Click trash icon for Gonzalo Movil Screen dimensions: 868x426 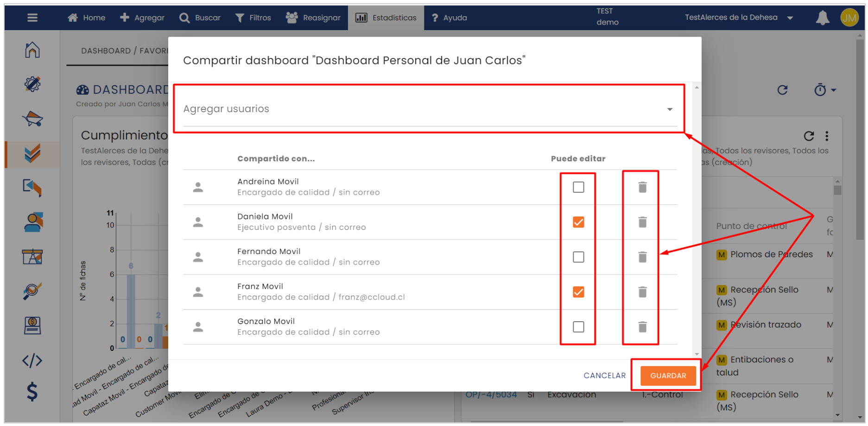click(642, 327)
